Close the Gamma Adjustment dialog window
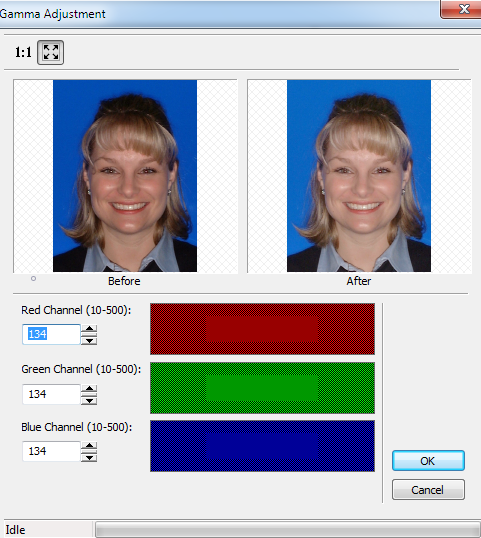 (461, 9)
